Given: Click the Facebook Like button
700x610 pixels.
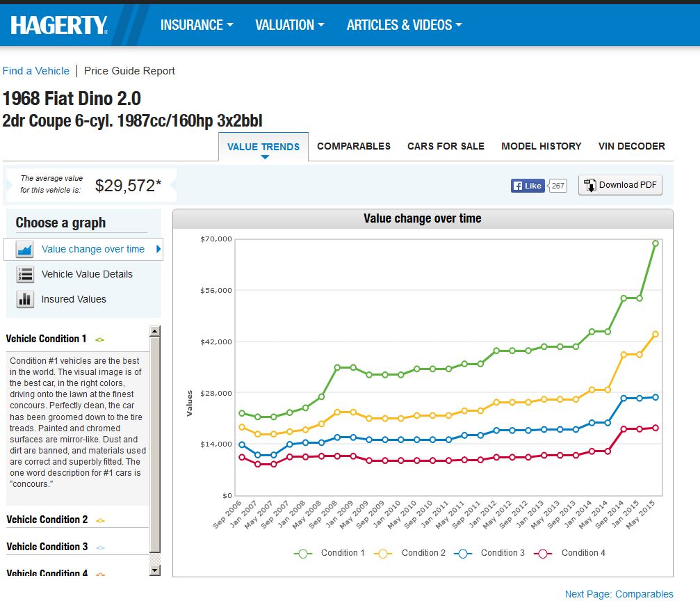Looking at the screenshot, I should point(528,186).
